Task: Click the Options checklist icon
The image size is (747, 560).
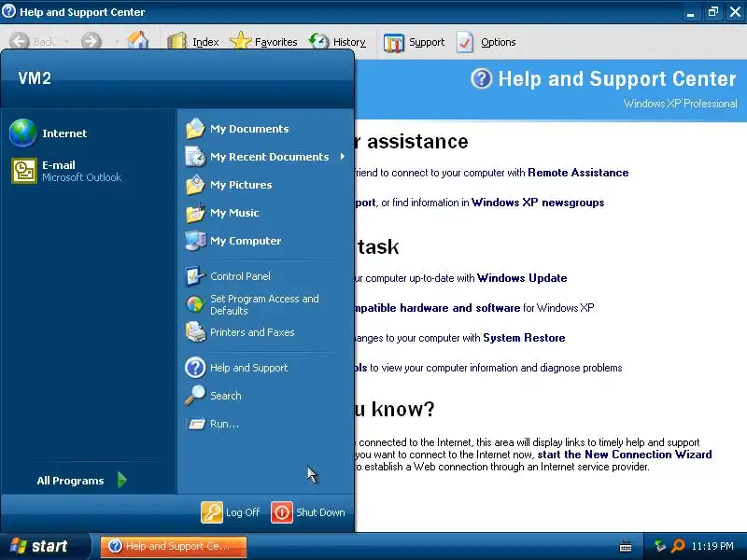Action: [x=465, y=42]
